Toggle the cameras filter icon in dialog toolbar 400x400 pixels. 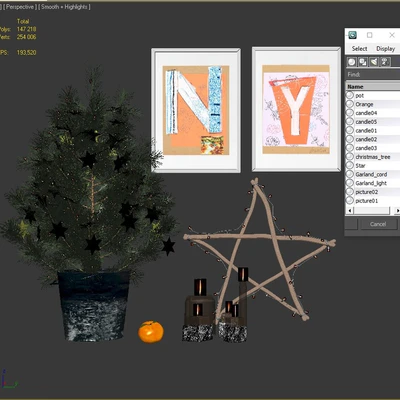pyautogui.click(x=385, y=62)
